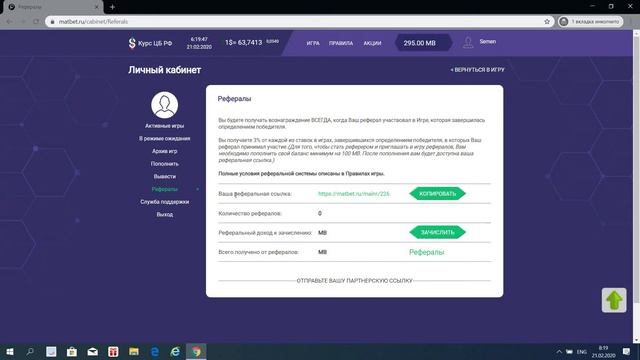Click the browser back arrow
The height and width of the screenshot is (360, 640).
[x=9, y=22]
